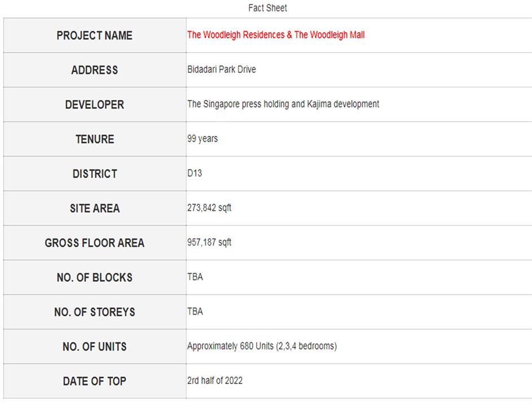
Task: Click the DATE OF TOP label
Action: (94, 381)
